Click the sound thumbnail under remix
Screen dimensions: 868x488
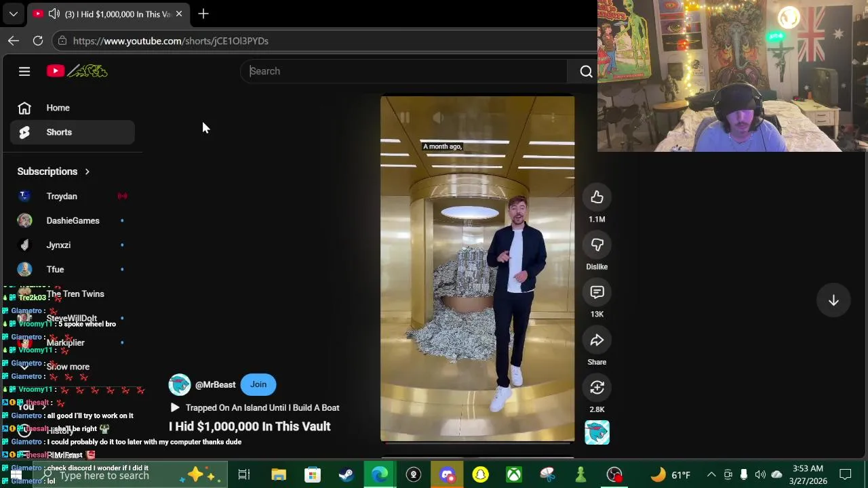(x=597, y=432)
